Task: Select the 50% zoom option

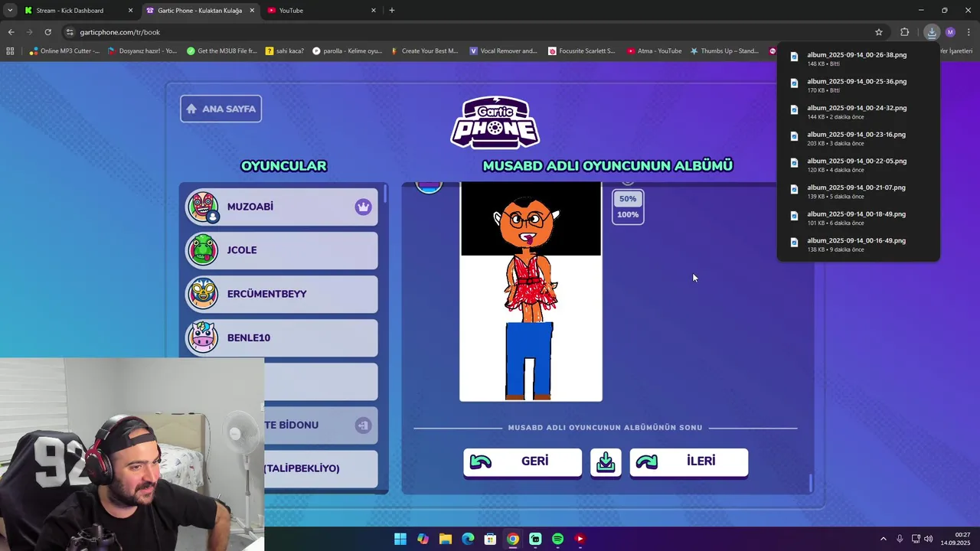Action: tap(628, 199)
